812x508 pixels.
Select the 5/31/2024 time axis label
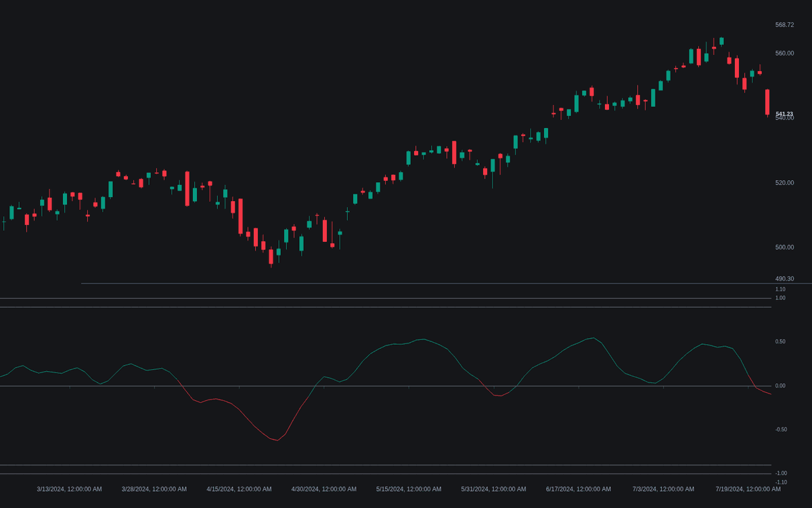(494, 489)
